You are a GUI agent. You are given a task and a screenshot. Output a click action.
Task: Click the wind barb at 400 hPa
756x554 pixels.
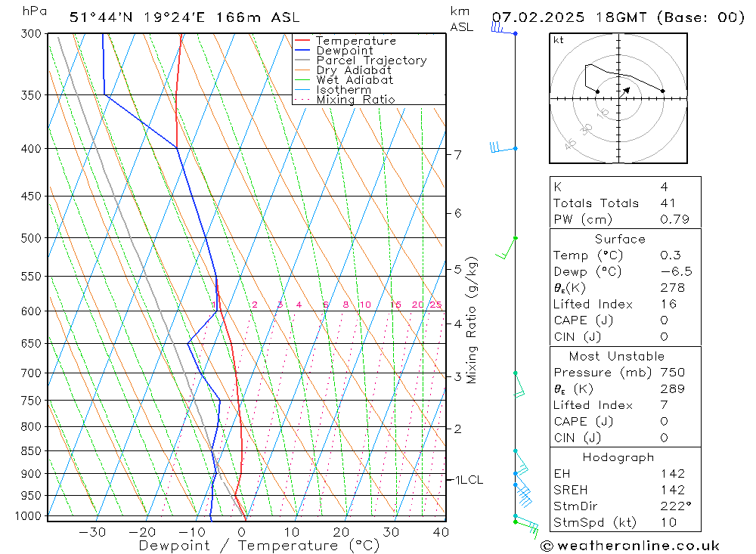[x=503, y=147]
